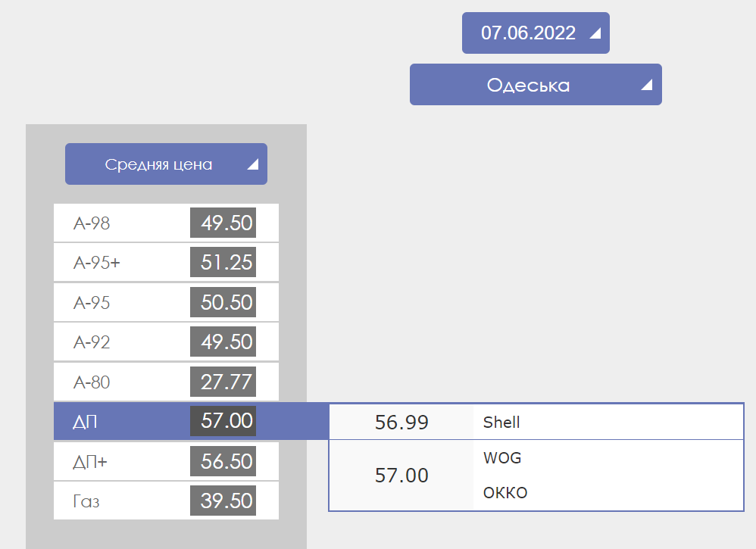
Task: Open the 07.06.2022 date dropdown
Action: pyautogui.click(x=535, y=33)
